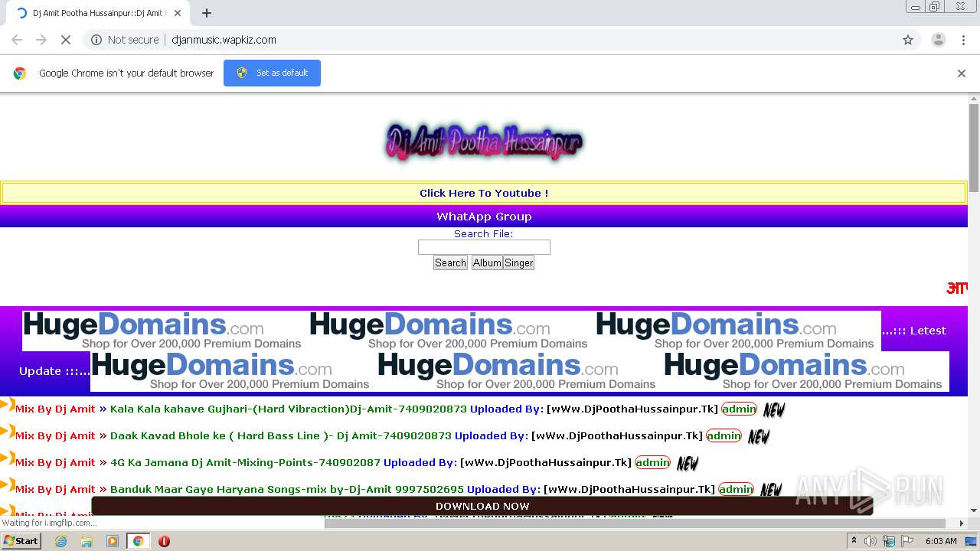
Task: Click the volume speaker tray icon
Action: pos(871,541)
